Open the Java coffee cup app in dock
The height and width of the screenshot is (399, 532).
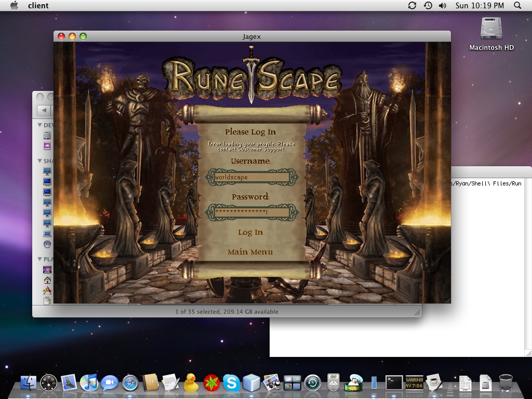(x=435, y=383)
